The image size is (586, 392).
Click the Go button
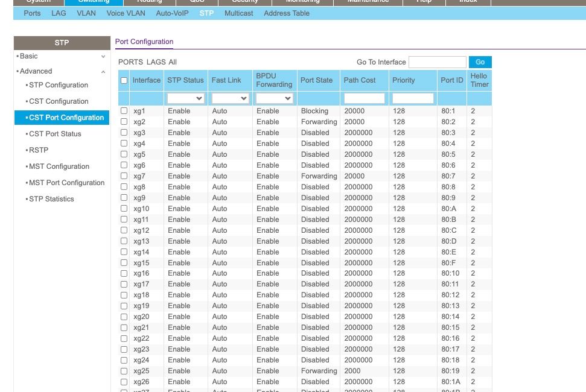pos(480,62)
